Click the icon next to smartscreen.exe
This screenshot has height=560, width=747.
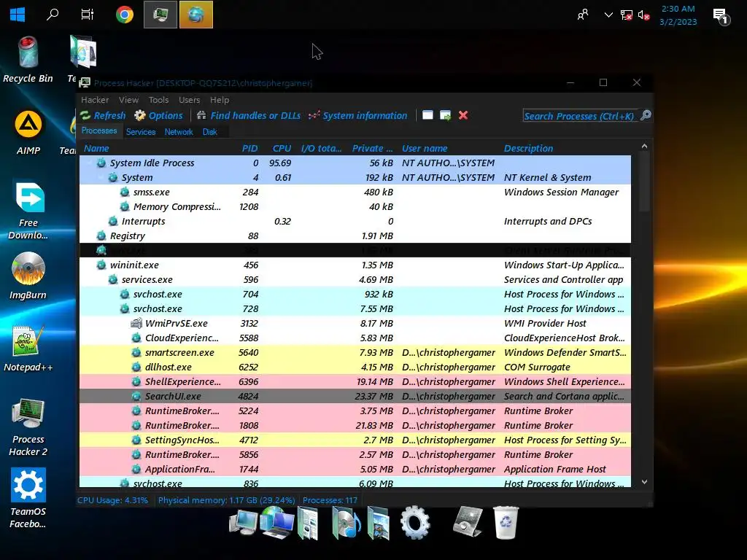[136, 352]
